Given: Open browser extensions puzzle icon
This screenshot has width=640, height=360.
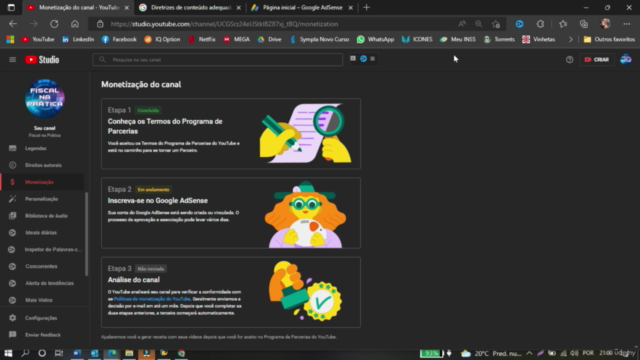Looking at the screenshot, I should 540,24.
